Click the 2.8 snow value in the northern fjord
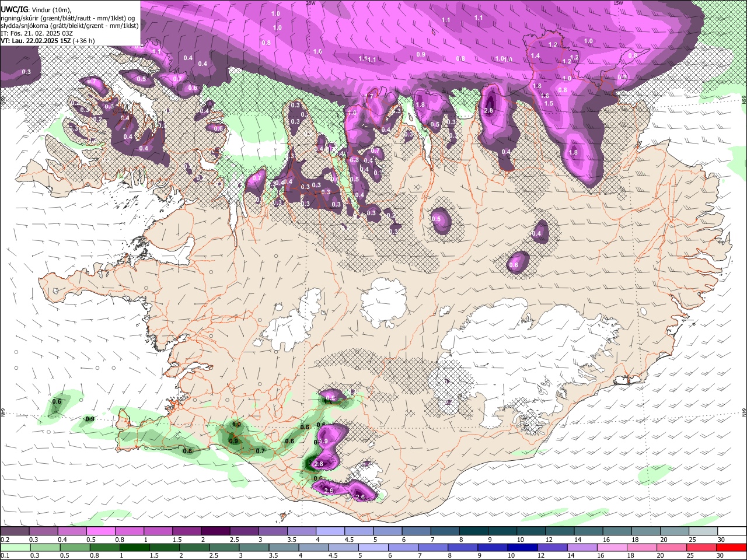Image resolution: width=747 pixels, height=560 pixels. tap(489, 110)
